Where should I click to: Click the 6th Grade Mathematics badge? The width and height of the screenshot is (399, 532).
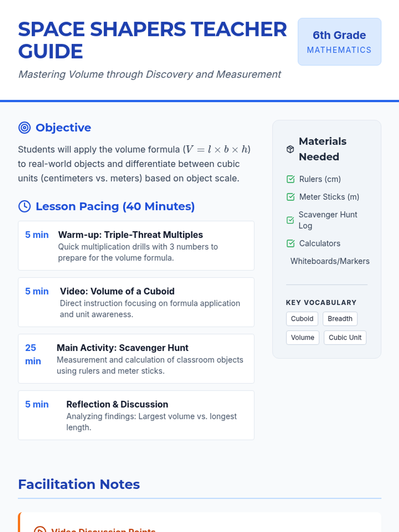[x=339, y=42]
